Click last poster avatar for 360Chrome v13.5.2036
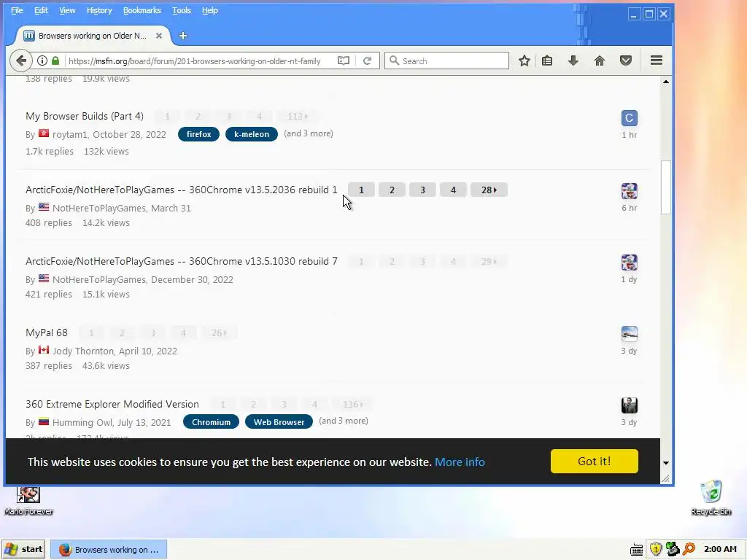The image size is (747, 560). (x=629, y=191)
